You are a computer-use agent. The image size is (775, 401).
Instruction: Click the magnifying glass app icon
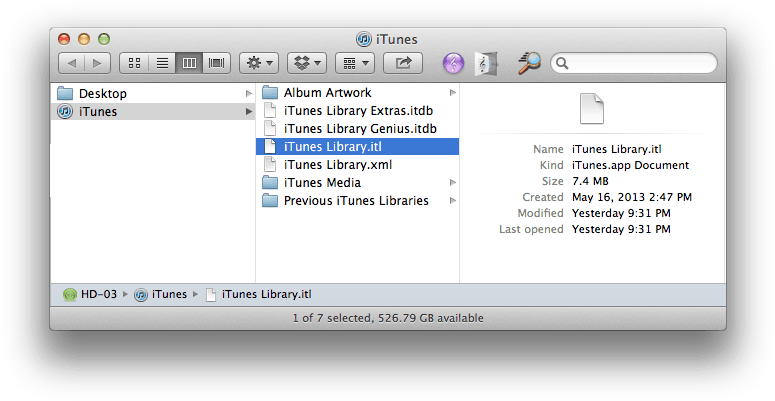pyautogui.click(x=528, y=63)
